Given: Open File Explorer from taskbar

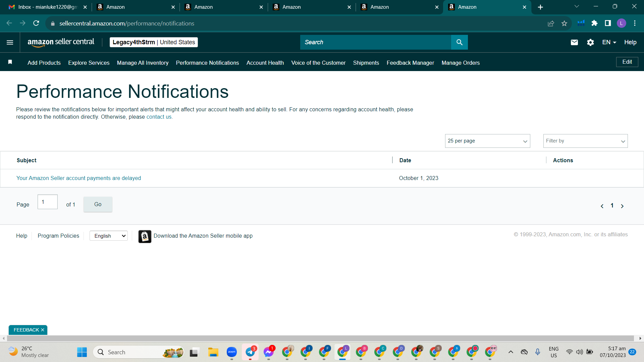Looking at the screenshot, I should (x=213, y=352).
